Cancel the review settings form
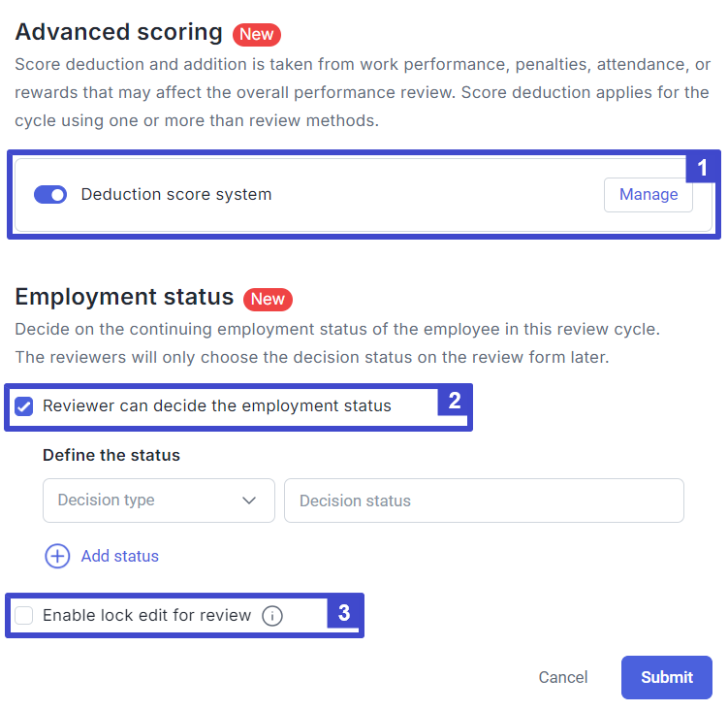The width and height of the screenshot is (728, 711). 562,677
